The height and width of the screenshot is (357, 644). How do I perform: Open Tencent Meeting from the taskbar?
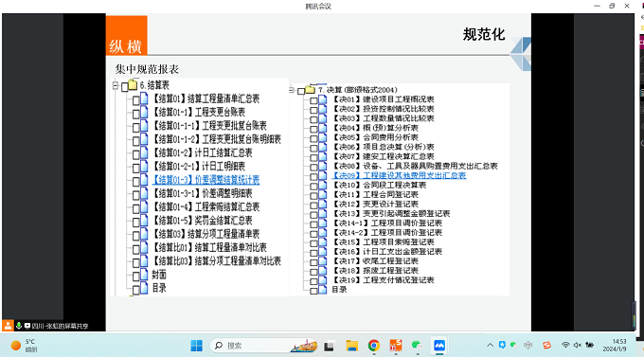(439, 346)
